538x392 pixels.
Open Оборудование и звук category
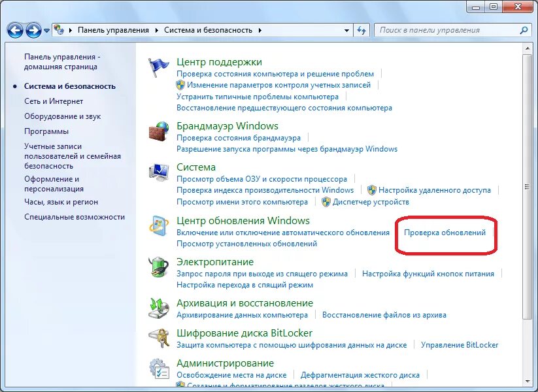click(x=63, y=116)
